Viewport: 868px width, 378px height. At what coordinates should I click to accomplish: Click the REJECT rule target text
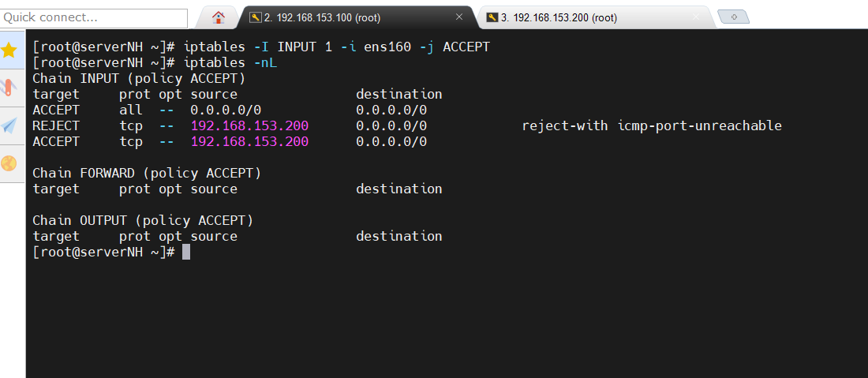point(56,126)
